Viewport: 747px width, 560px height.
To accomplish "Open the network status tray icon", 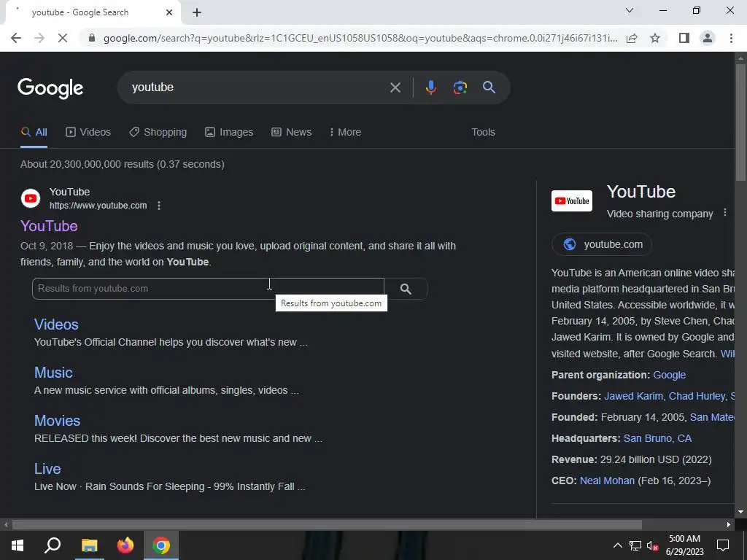I will 635,545.
